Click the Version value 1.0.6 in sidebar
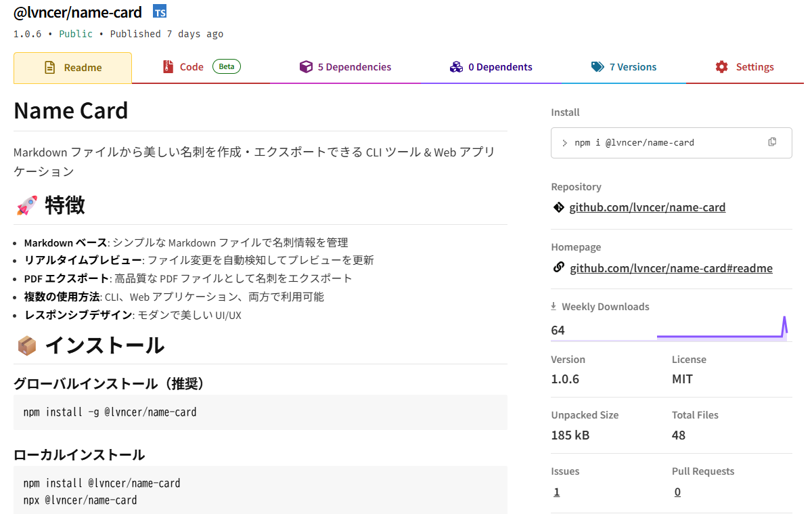Image resolution: width=812 pixels, height=514 pixels. coord(565,379)
